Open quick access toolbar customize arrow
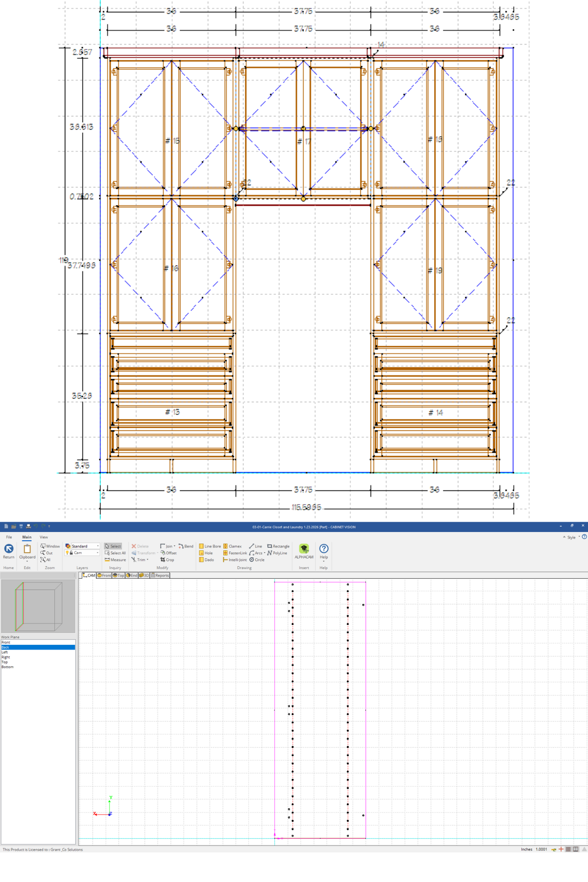The width and height of the screenshot is (588, 882). click(x=49, y=526)
